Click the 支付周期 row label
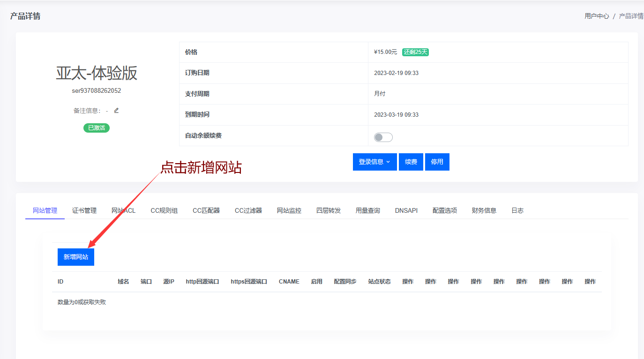Image resolution: width=644 pixels, height=359 pixels. (x=197, y=94)
